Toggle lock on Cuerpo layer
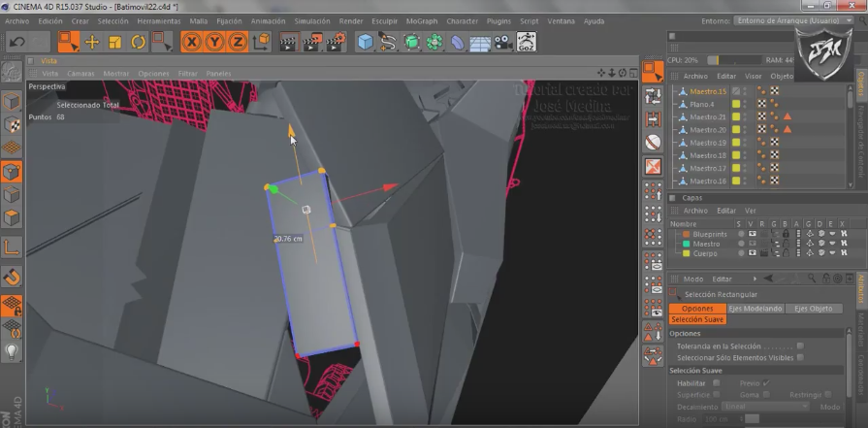The image size is (868, 428). coord(786,253)
